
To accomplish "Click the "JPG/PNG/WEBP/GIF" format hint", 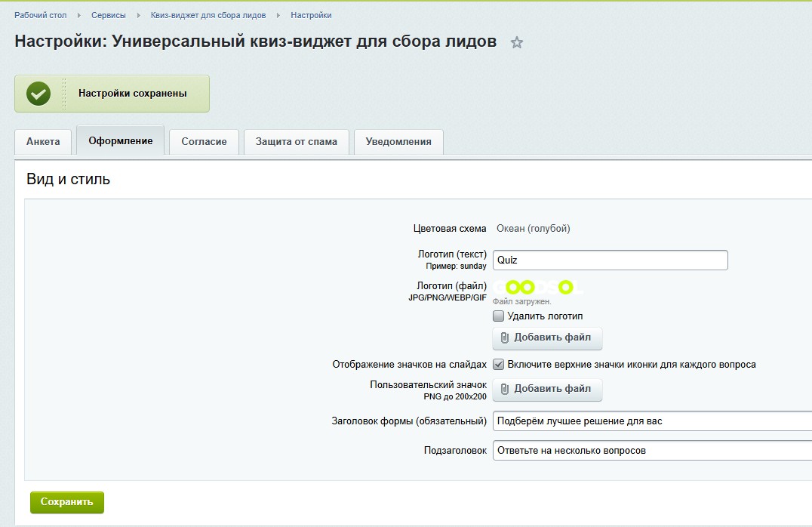I will coord(448,298).
